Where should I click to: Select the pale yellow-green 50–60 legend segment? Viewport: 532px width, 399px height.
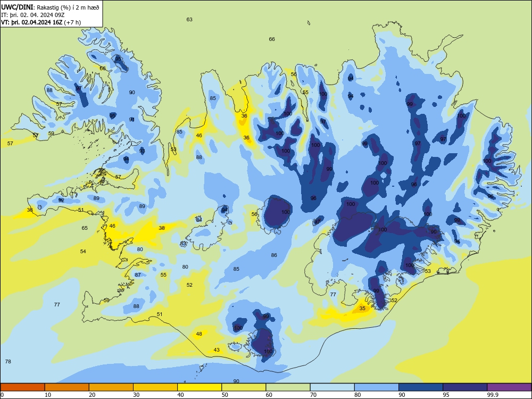pyautogui.click(x=244, y=387)
